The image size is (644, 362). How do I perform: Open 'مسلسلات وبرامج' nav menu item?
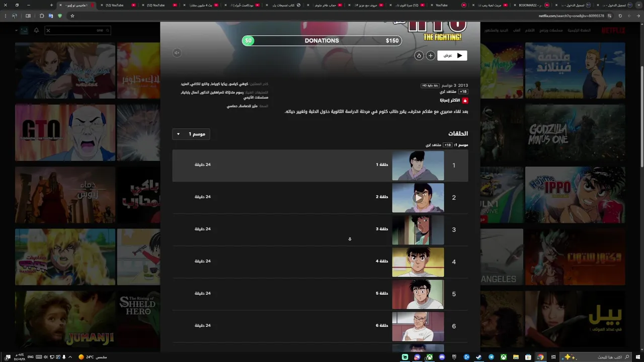(551, 30)
